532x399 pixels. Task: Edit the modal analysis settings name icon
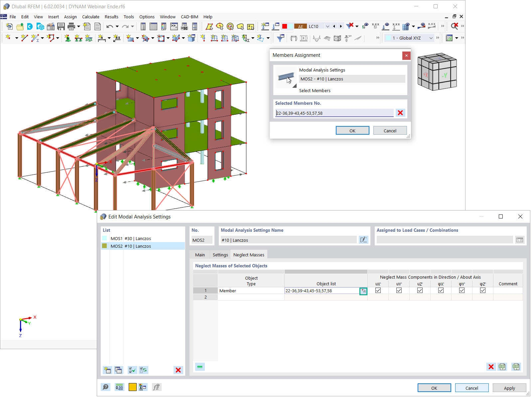tap(363, 240)
